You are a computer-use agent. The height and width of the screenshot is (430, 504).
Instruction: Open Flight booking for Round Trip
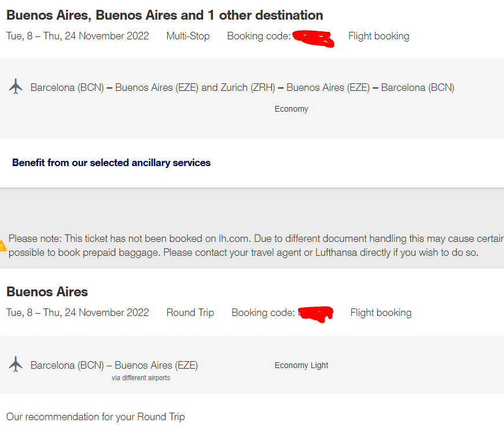click(x=381, y=313)
